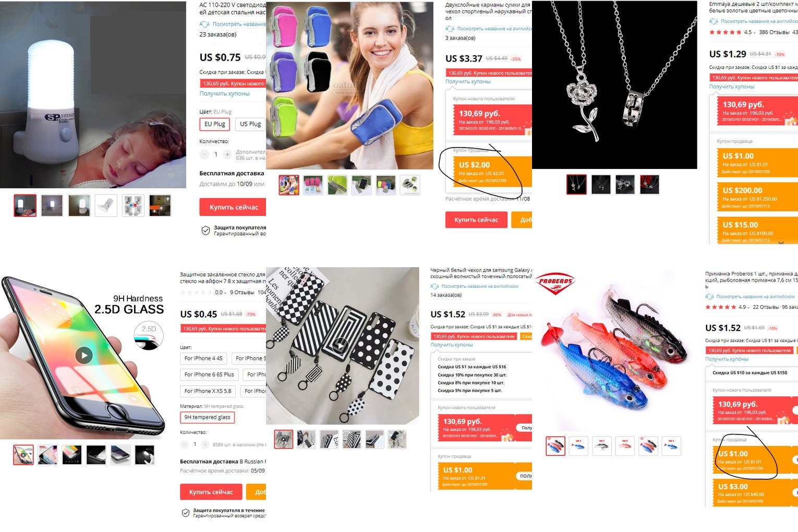Click the buyer protection shield under night light
This screenshot has height=532, width=798.
pyautogui.click(x=206, y=231)
